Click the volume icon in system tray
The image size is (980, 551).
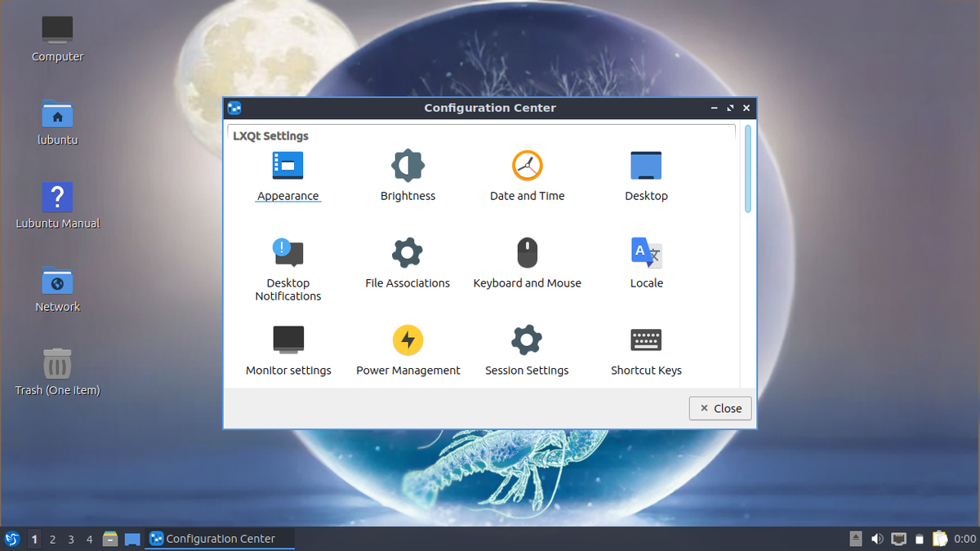[877, 539]
